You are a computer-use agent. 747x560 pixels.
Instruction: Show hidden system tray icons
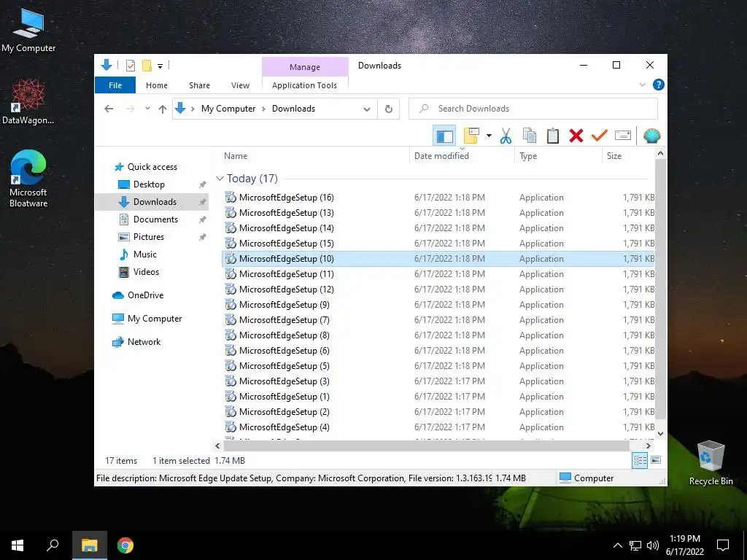[617, 545]
